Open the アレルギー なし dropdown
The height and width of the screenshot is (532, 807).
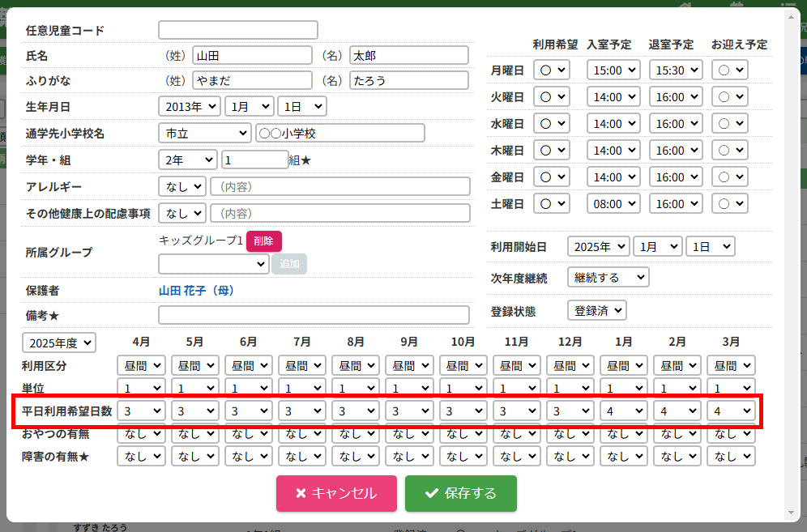182,187
